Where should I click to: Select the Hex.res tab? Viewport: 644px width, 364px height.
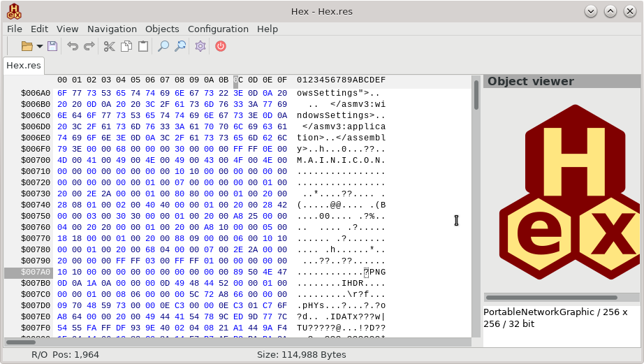(x=24, y=66)
